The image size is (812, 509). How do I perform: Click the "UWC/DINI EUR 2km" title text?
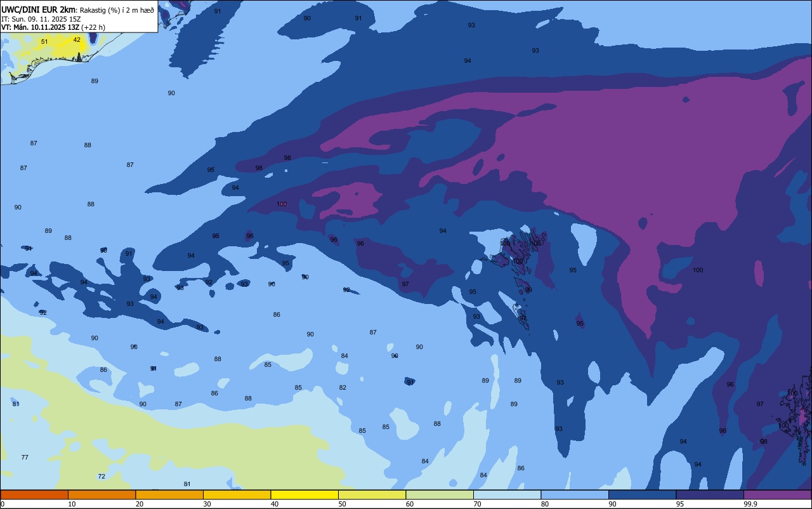pos(39,9)
